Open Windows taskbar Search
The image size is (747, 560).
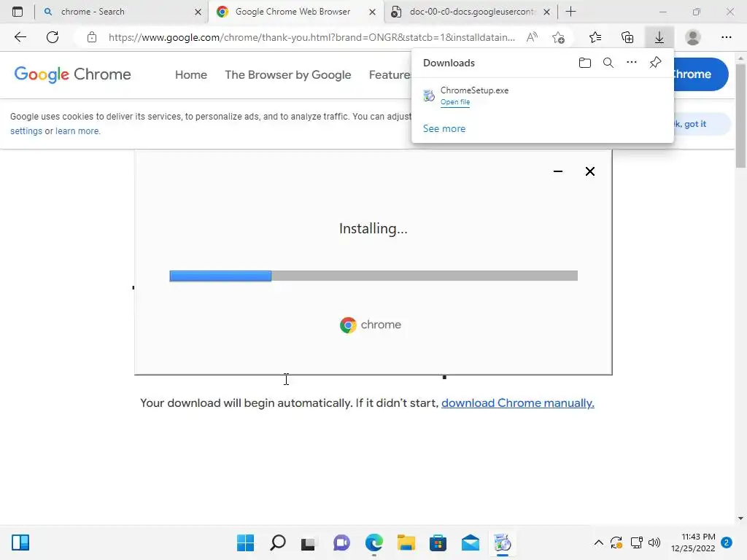point(278,542)
